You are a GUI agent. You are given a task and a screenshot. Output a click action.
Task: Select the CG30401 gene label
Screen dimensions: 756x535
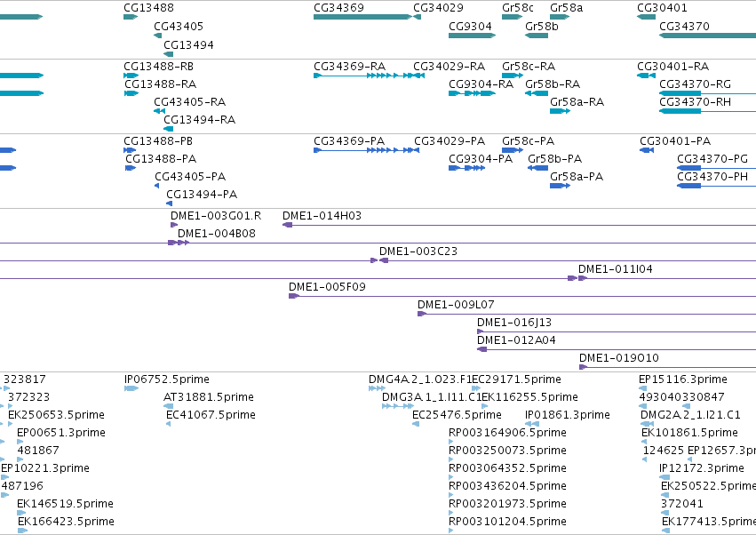662,8
